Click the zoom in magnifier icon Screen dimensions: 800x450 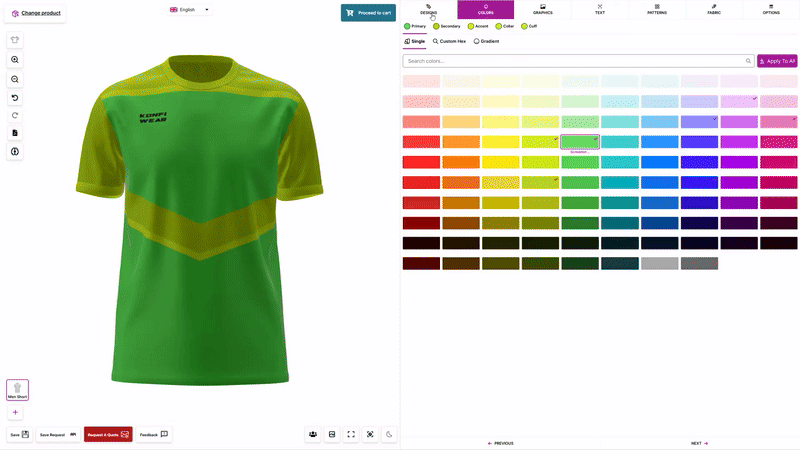click(15, 60)
